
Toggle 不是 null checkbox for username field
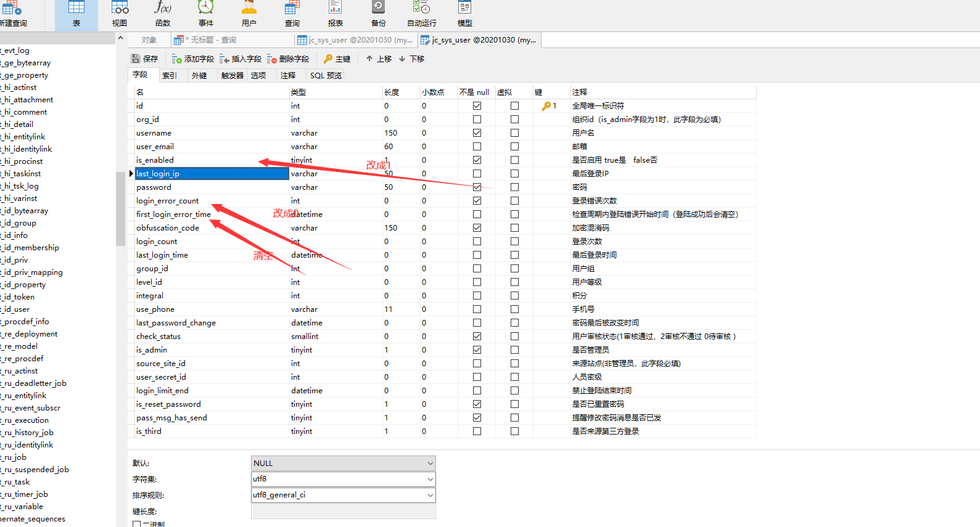(477, 133)
